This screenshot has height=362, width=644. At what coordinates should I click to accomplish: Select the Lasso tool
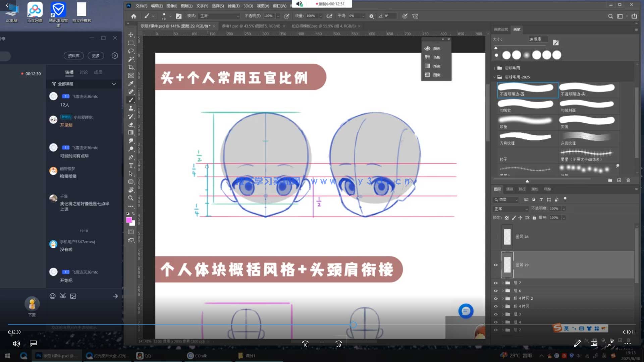pos(131,51)
